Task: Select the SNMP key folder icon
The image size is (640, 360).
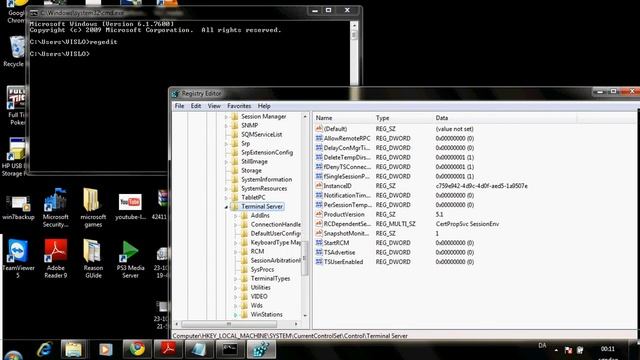Action: (x=235, y=125)
